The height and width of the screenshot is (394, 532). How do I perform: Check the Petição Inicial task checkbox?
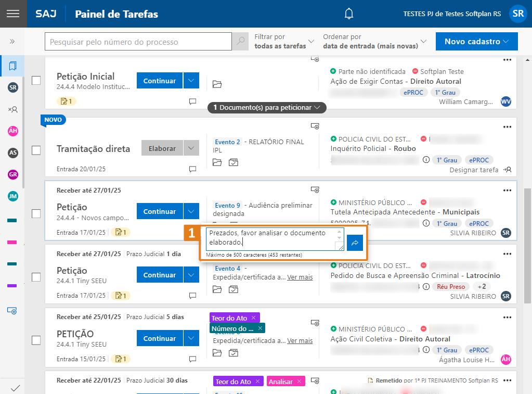coord(36,81)
